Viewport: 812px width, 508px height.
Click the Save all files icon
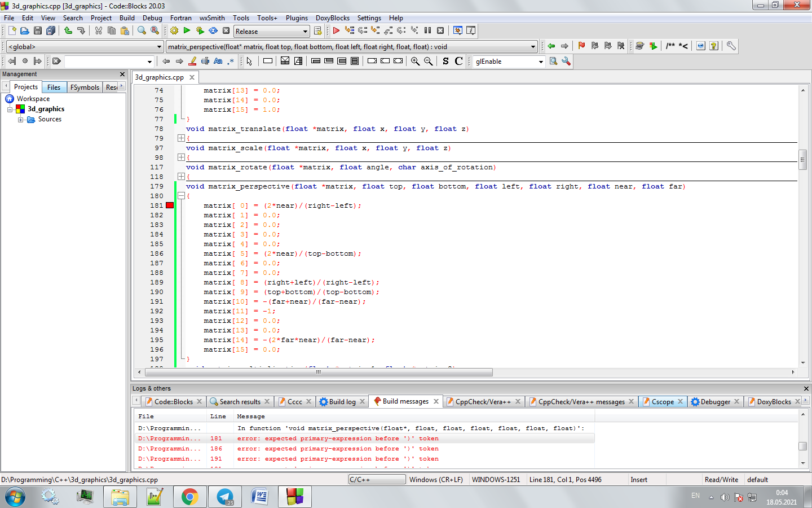coord(51,31)
